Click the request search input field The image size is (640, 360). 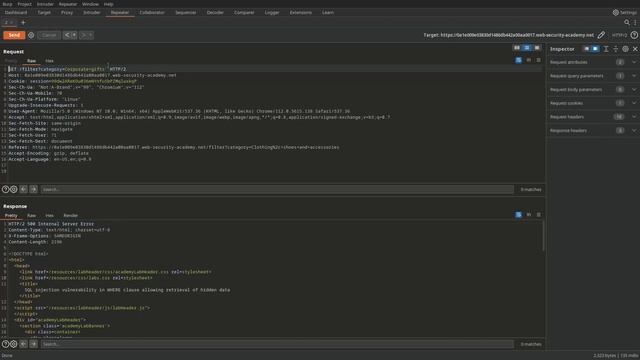(x=277, y=189)
